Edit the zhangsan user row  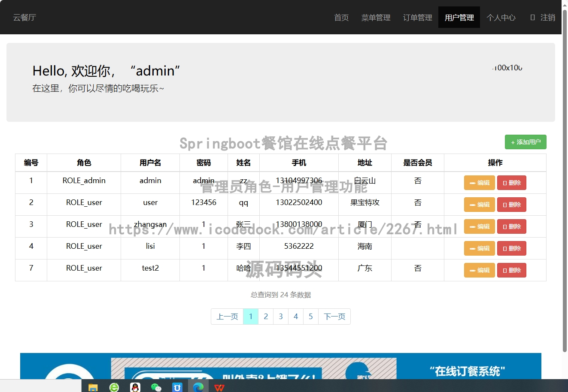point(480,226)
